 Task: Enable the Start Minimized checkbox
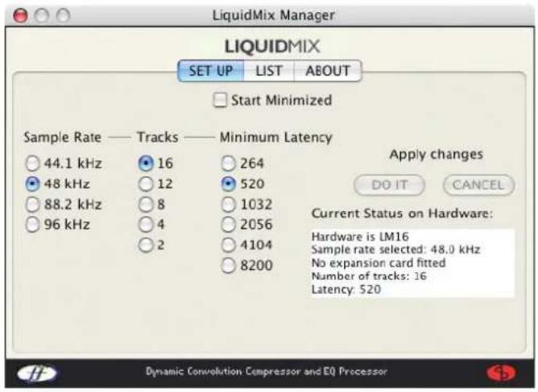click(220, 100)
